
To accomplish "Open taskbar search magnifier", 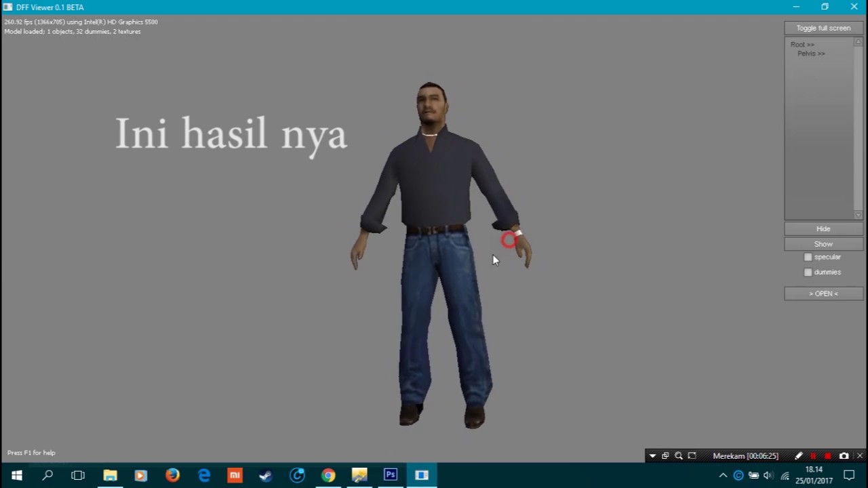I will pos(47,475).
